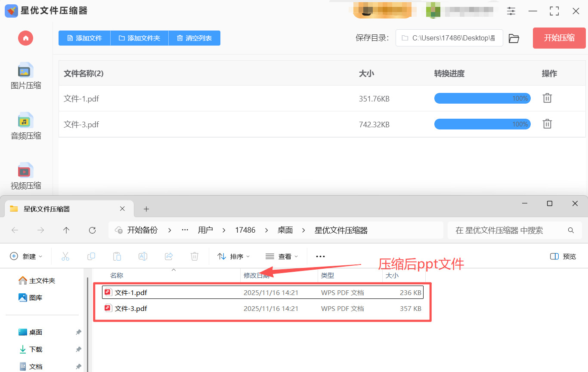Open the save directory folder browser icon

[514, 38]
